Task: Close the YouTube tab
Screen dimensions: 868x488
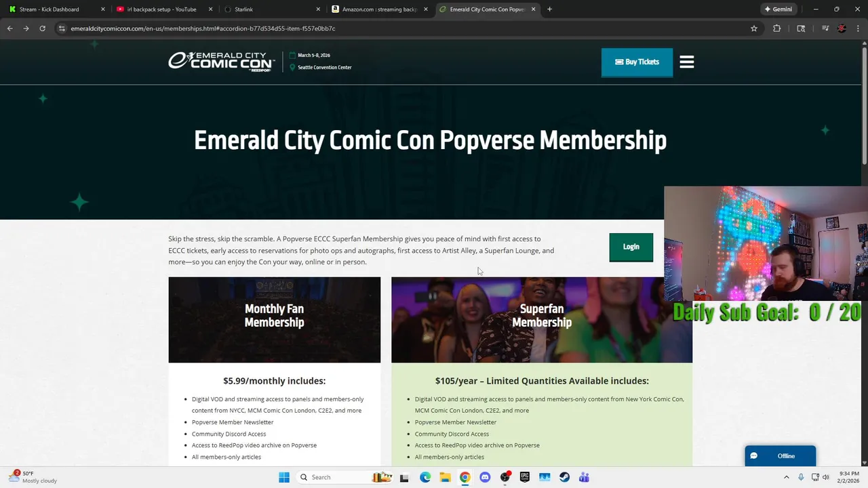Action: point(210,9)
